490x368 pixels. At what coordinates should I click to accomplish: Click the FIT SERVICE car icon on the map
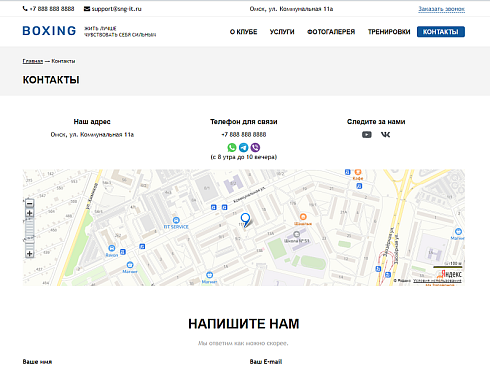click(176, 220)
